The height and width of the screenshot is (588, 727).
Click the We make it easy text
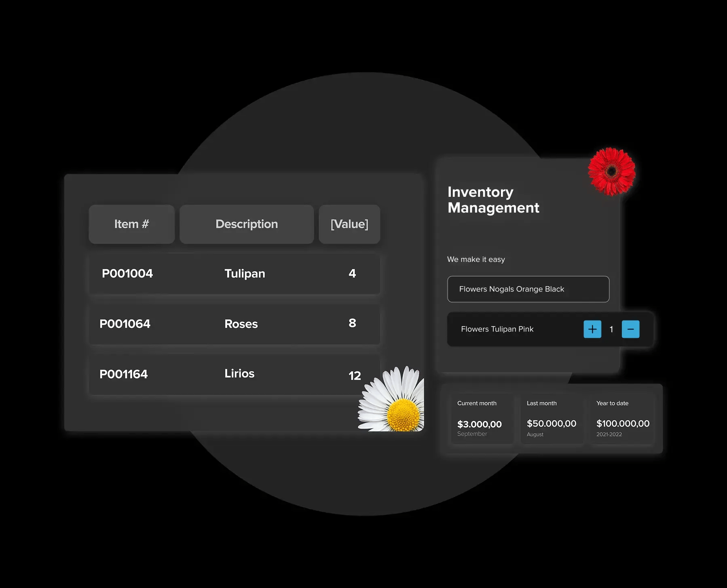(x=476, y=259)
